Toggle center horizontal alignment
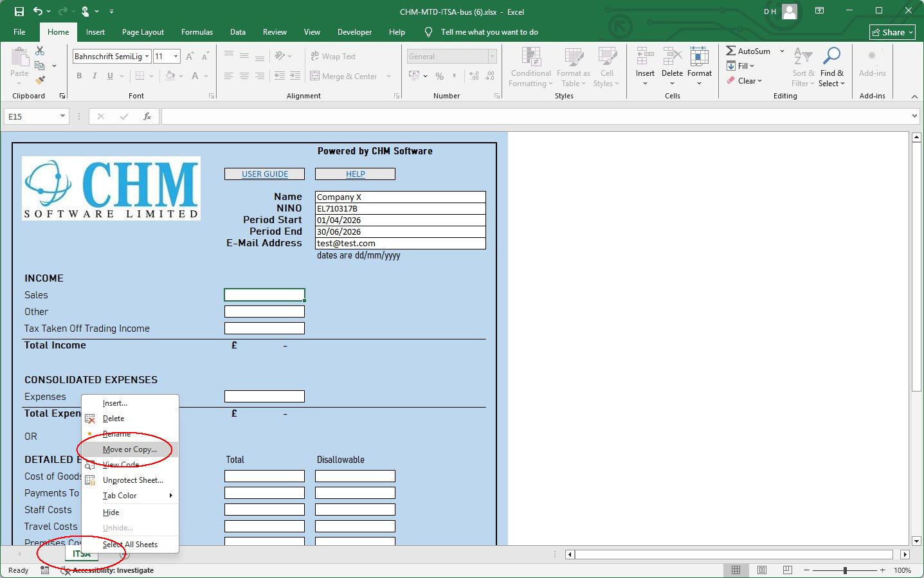 244,76
